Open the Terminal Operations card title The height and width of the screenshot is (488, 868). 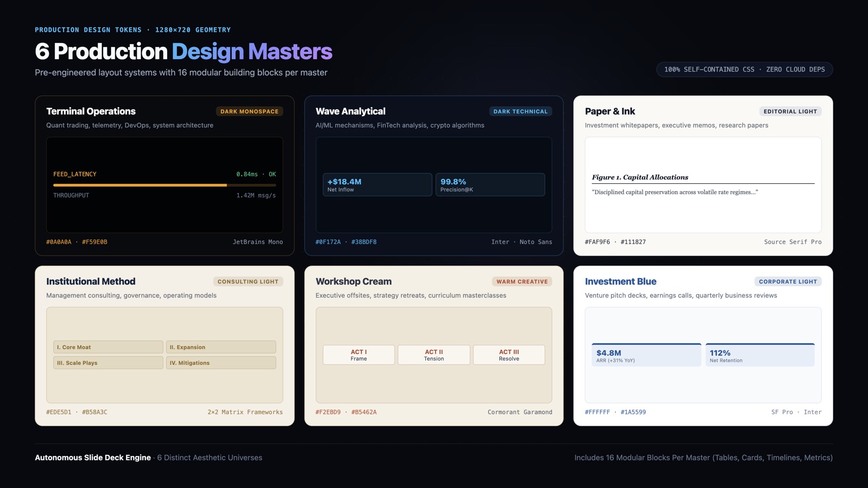(x=91, y=111)
